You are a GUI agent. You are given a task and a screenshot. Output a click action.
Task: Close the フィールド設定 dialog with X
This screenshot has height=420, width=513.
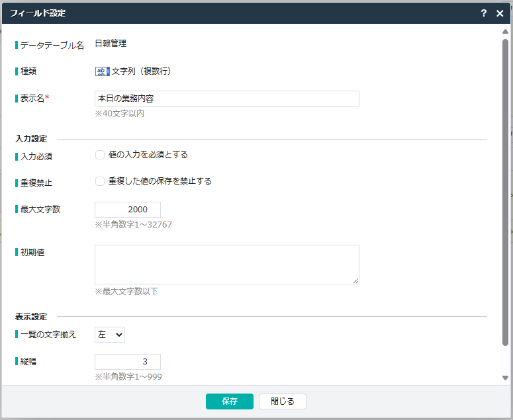(x=500, y=13)
